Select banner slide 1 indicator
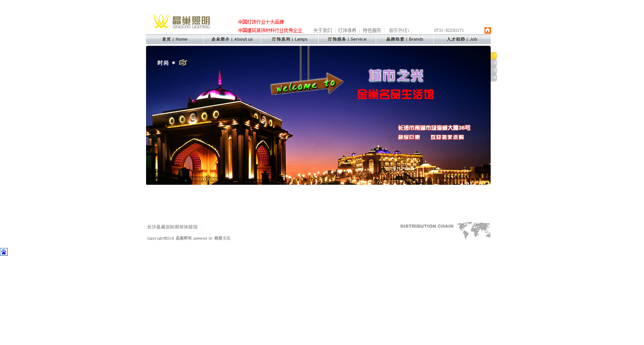Screen dimensions: 644x345 click(494, 56)
